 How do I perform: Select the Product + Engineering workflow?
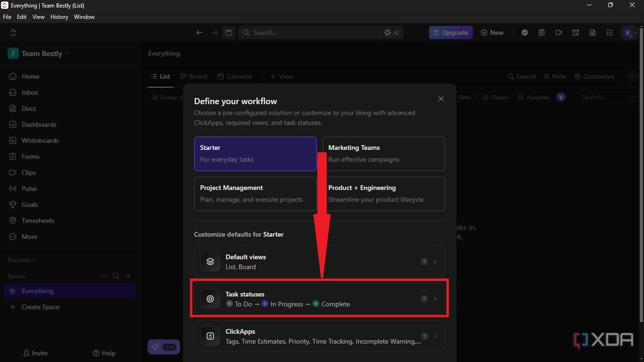383,194
